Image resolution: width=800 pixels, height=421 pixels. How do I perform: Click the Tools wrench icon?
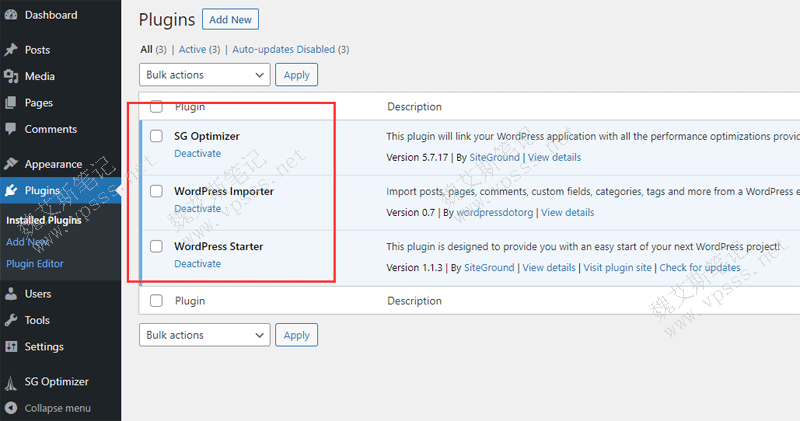11,320
